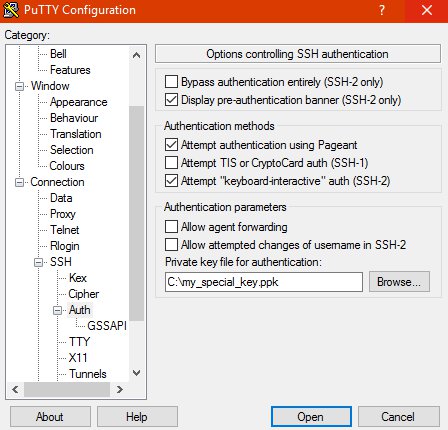448x430 pixels.
Task: Collapse the Auth tree node
Action: tap(58, 310)
